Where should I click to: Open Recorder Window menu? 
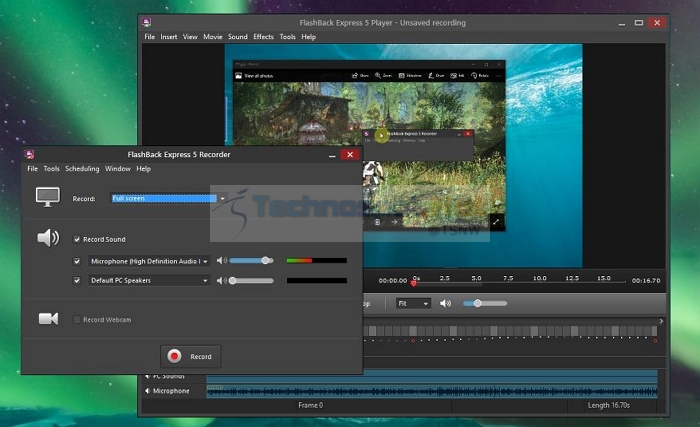click(x=118, y=168)
